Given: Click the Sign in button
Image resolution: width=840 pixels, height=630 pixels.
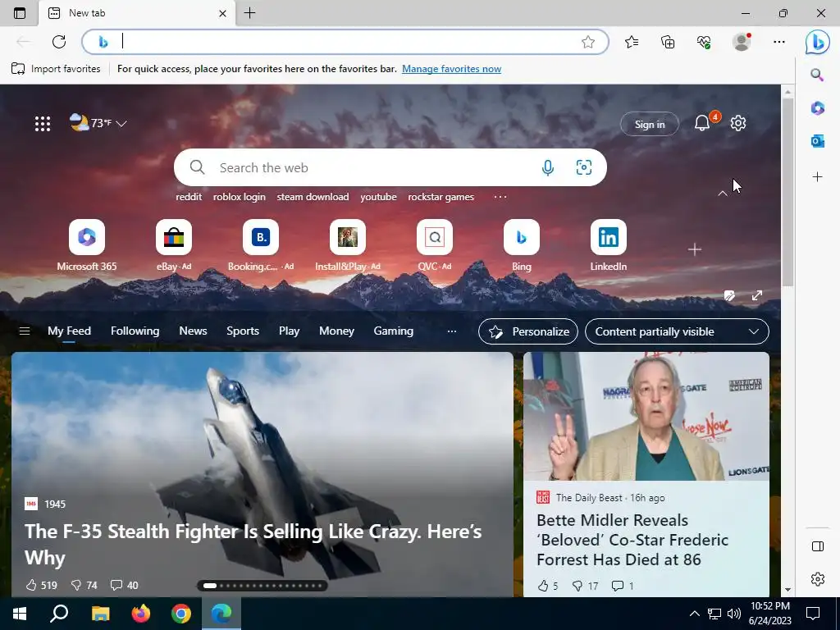Looking at the screenshot, I should 650,125.
